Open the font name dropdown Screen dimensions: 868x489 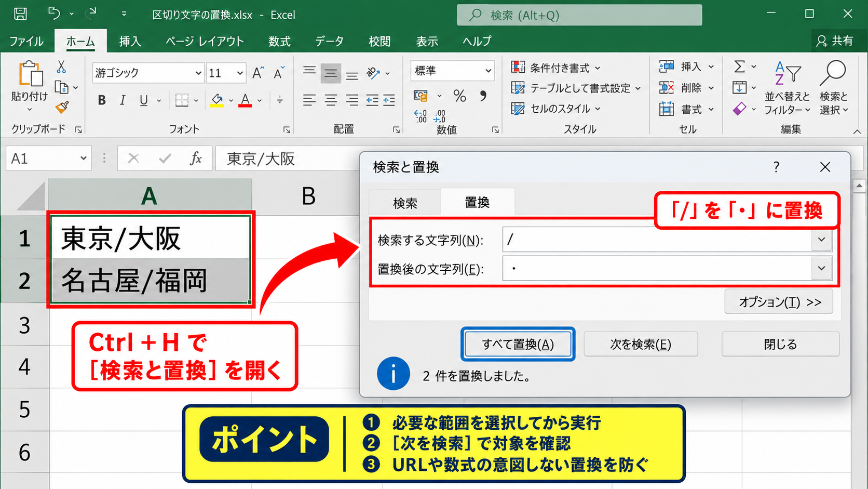[198, 73]
